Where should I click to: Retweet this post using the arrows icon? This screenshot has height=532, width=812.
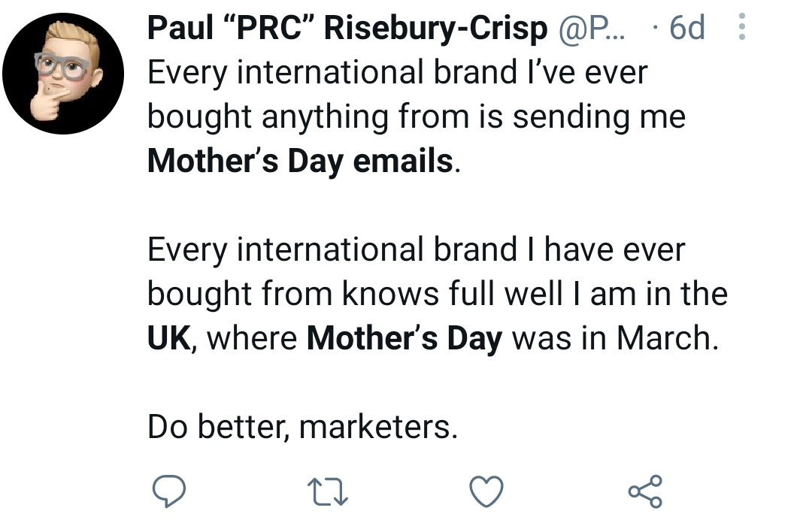(327, 492)
